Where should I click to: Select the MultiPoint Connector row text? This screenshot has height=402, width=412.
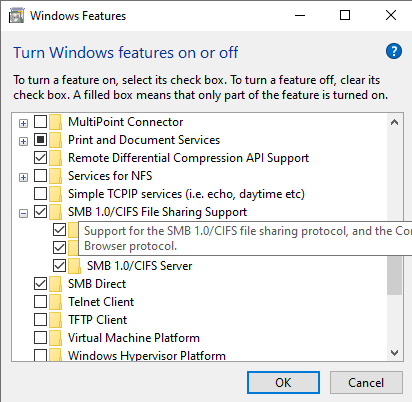tap(126, 122)
